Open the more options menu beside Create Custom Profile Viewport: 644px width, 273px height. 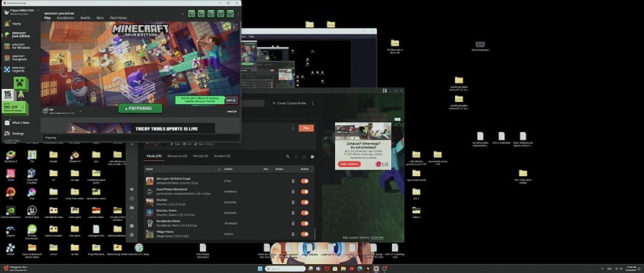point(313,103)
